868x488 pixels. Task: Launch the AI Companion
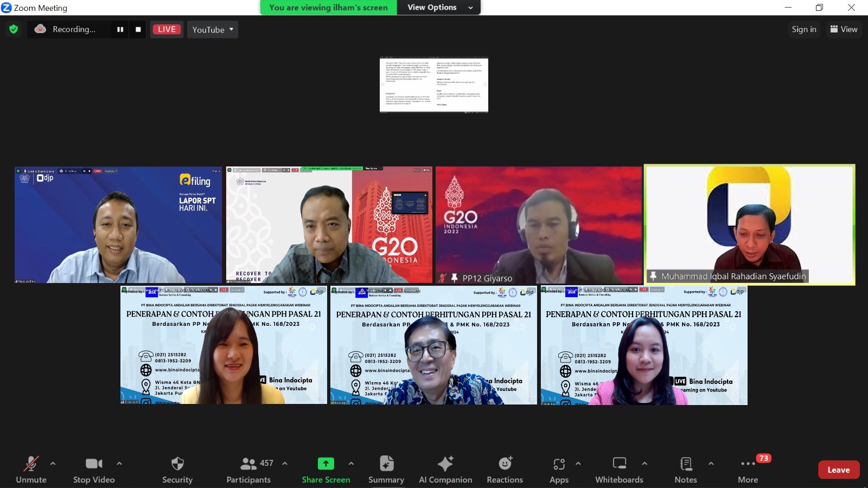[445, 470]
